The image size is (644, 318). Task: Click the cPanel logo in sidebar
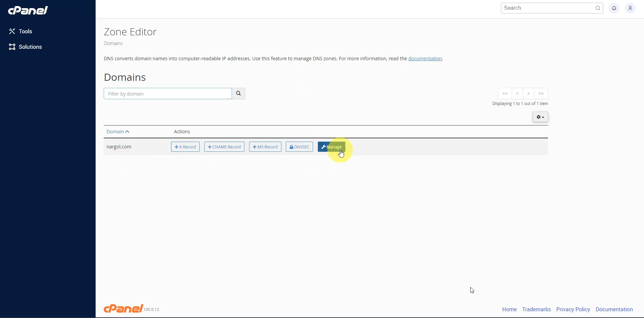[x=28, y=10]
